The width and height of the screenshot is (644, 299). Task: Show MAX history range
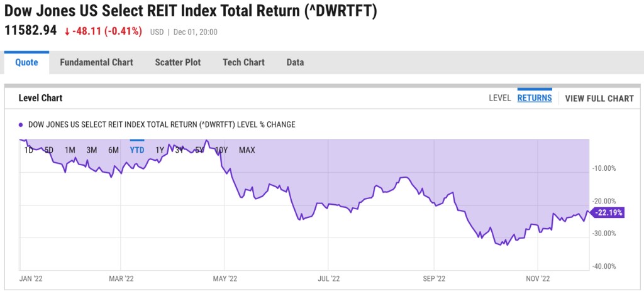pyautogui.click(x=247, y=150)
